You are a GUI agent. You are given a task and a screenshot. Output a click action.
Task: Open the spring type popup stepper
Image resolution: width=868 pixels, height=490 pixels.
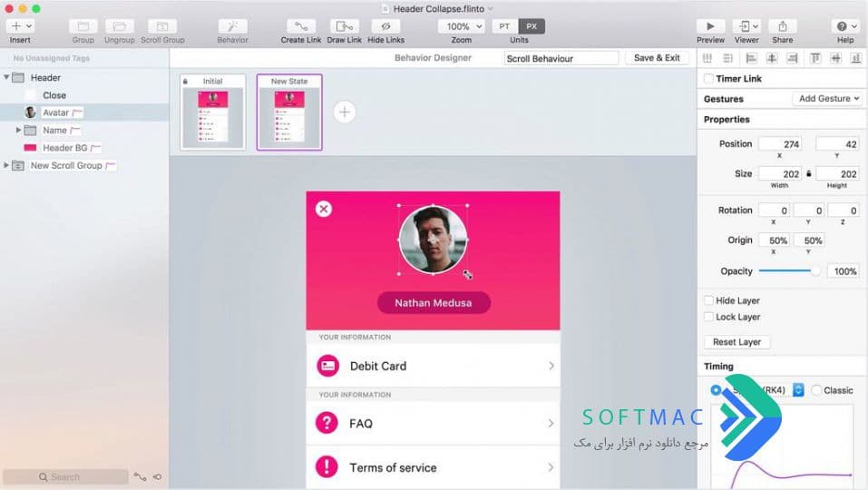pyautogui.click(x=798, y=390)
